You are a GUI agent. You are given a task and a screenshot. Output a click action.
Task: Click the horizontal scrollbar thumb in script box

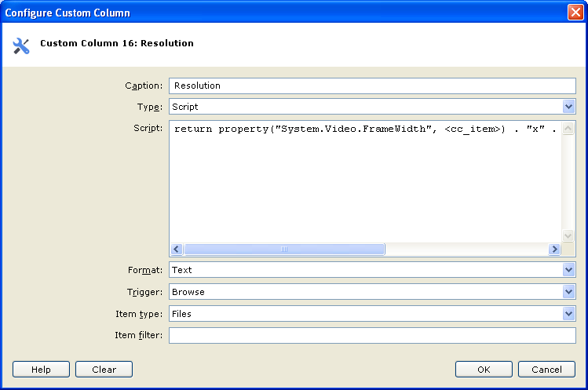click(284, 249)
